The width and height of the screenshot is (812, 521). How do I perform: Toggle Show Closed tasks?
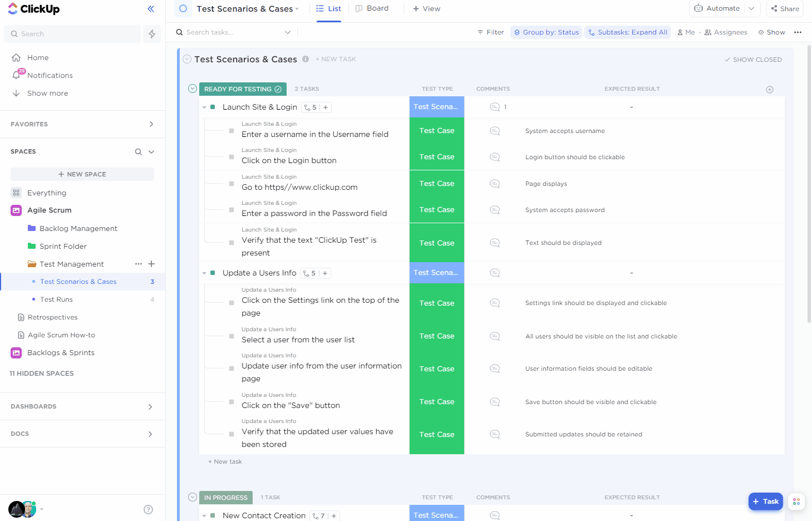pyautogui.click(x=753, y=60)
